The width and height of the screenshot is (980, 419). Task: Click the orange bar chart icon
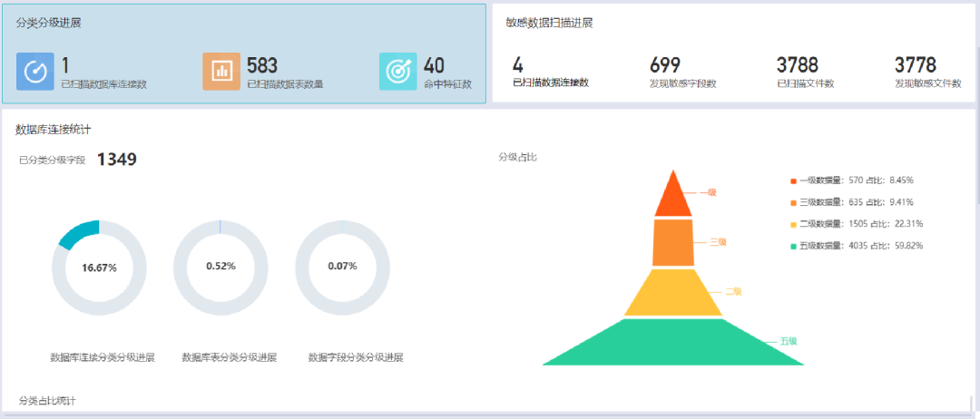point(220,72)
